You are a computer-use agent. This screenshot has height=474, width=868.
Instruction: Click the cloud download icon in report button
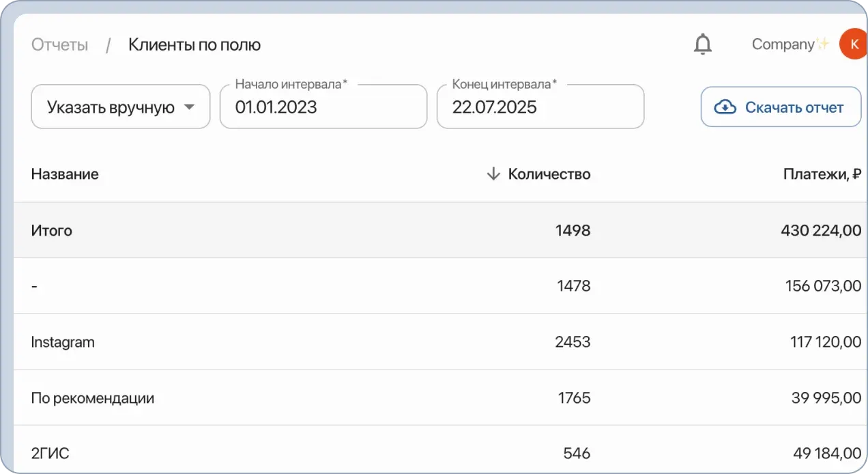click(x=725, y=107)
